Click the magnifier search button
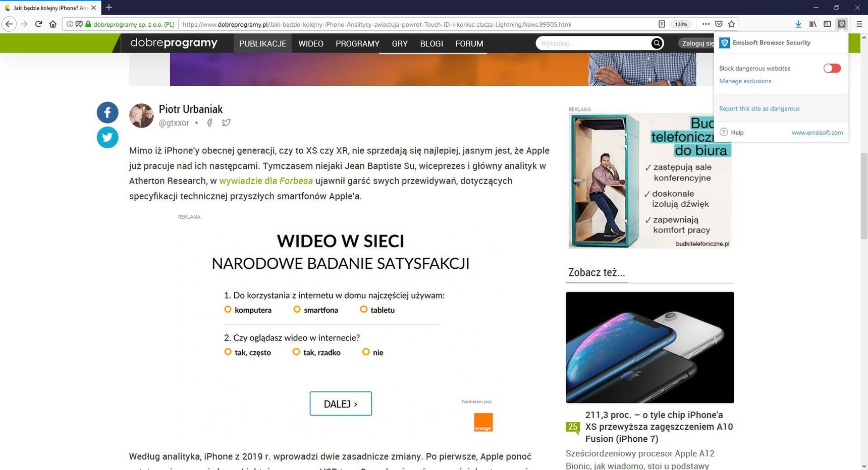Screen dimensions: 868x470 (x=657, y=43)
